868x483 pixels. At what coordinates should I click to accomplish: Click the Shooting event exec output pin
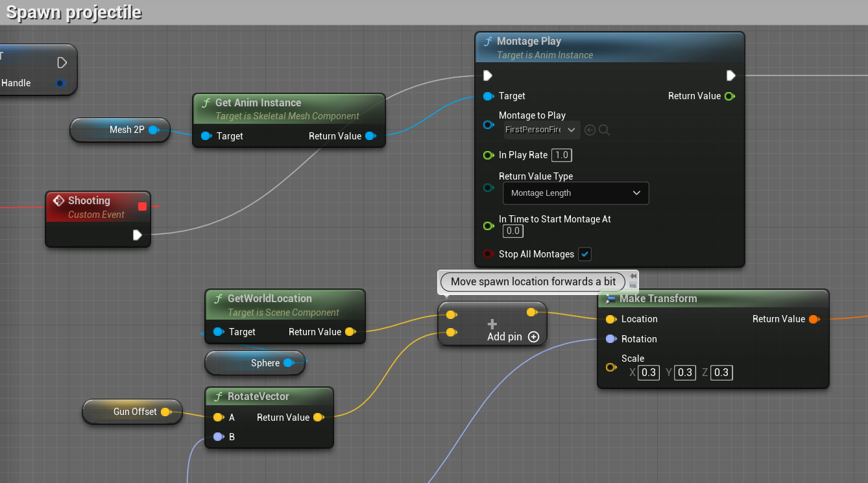(x=137, y=235)
